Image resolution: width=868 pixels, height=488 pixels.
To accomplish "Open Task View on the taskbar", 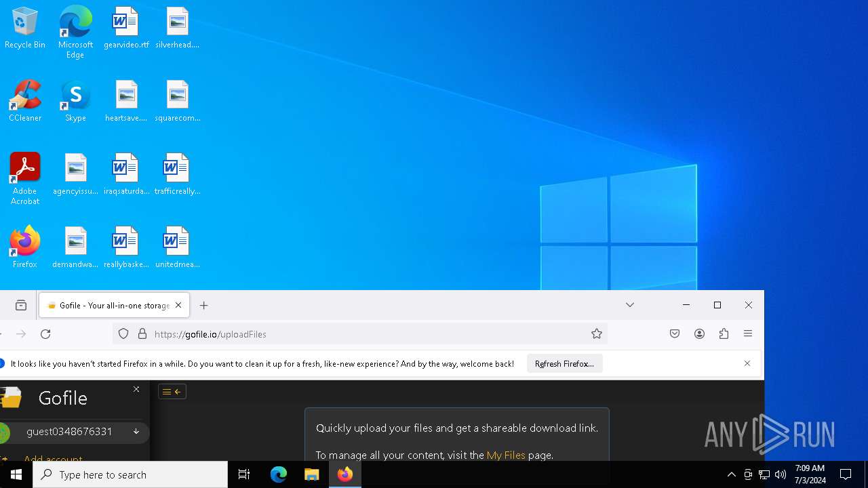I will coord(244,474).
